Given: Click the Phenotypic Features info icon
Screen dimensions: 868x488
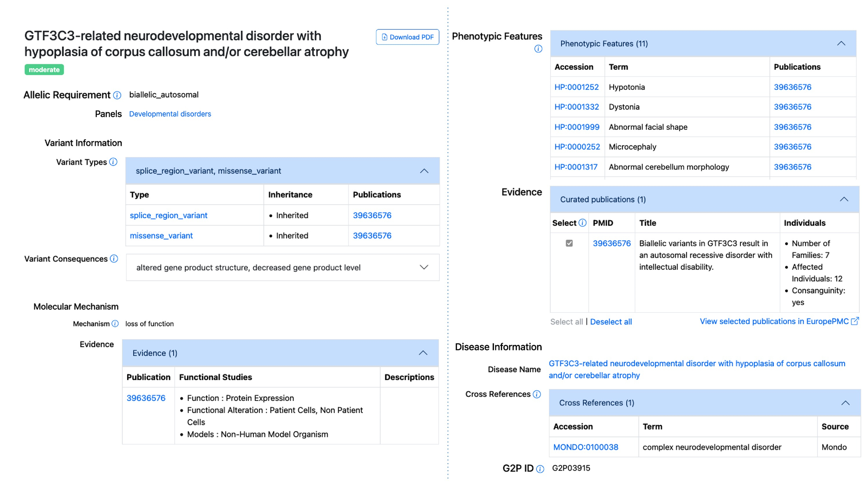Looking at the screenshot, I should 538,49.
